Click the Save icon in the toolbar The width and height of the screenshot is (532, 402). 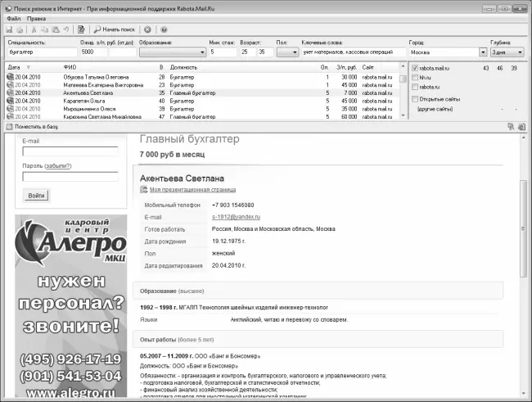(9, 29)
